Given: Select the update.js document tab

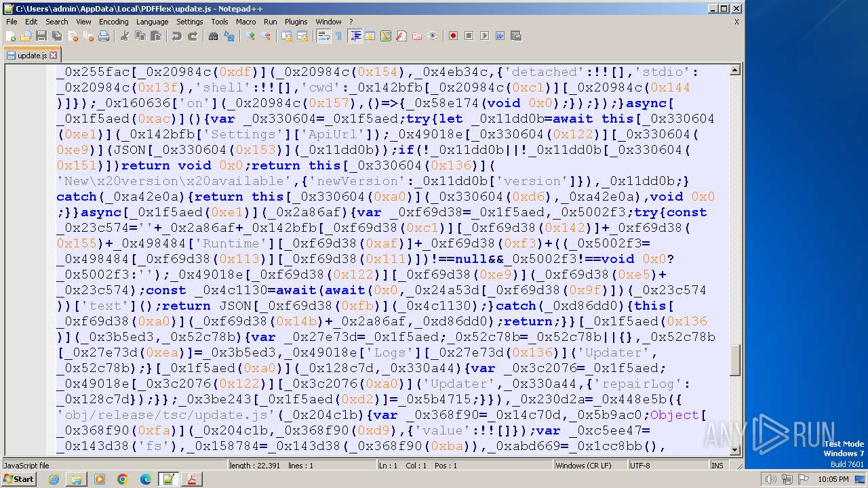Looking at the screenshot, I should (32, 55).
